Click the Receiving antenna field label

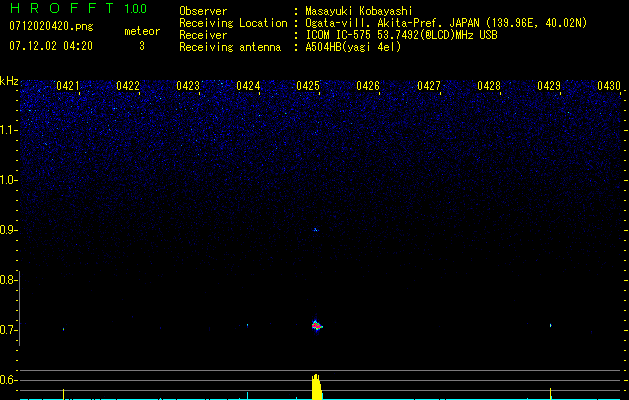pyautogui.click(x=230, y=47)
